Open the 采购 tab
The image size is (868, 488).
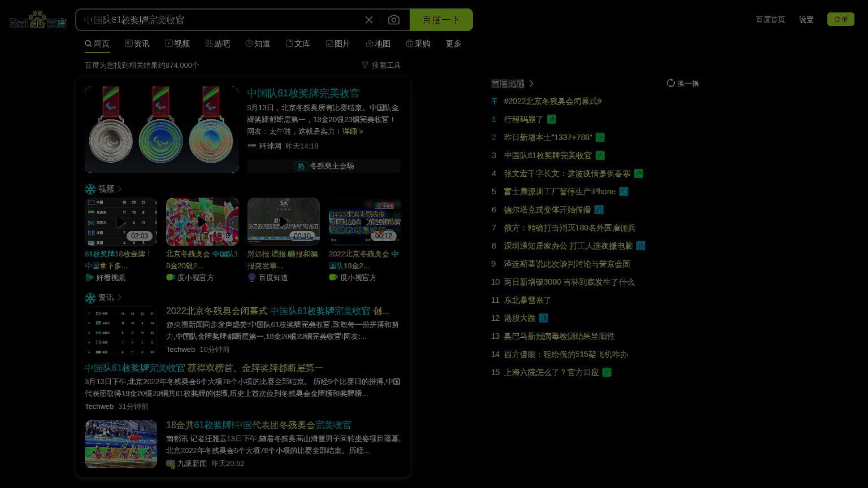point(418,43)
